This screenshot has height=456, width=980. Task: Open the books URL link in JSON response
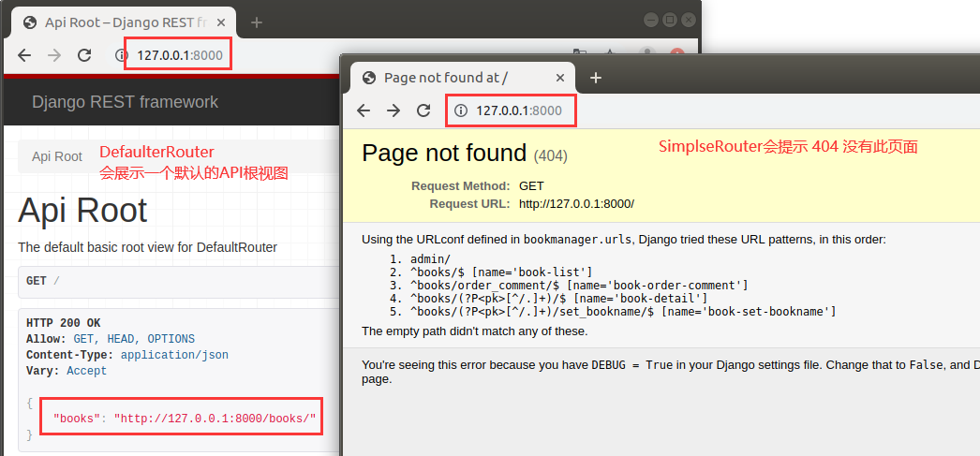[x=215, y=419]
